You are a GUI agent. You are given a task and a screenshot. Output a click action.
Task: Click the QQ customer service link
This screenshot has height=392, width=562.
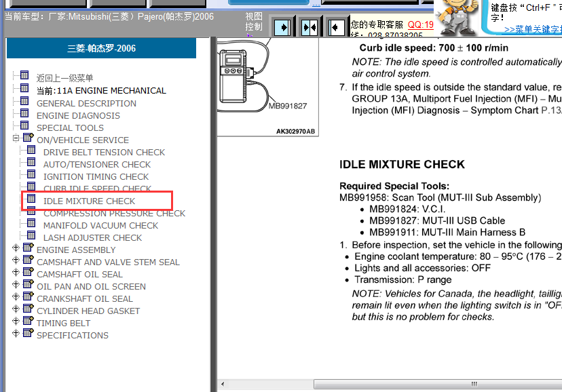point(420,24)
